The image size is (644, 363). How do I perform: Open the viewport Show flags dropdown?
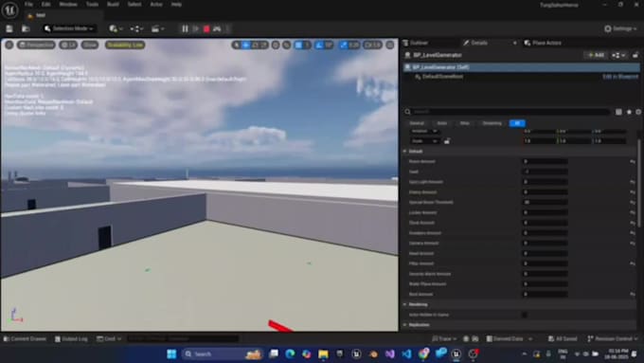click(x=90, y=45)
